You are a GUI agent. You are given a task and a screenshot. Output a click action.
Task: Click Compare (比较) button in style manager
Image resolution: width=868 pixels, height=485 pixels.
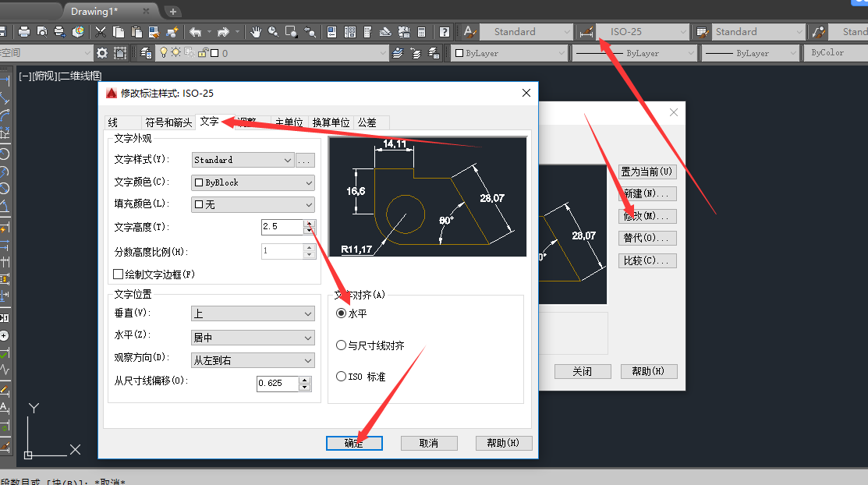pyautogui.click(x=647, y=260)
